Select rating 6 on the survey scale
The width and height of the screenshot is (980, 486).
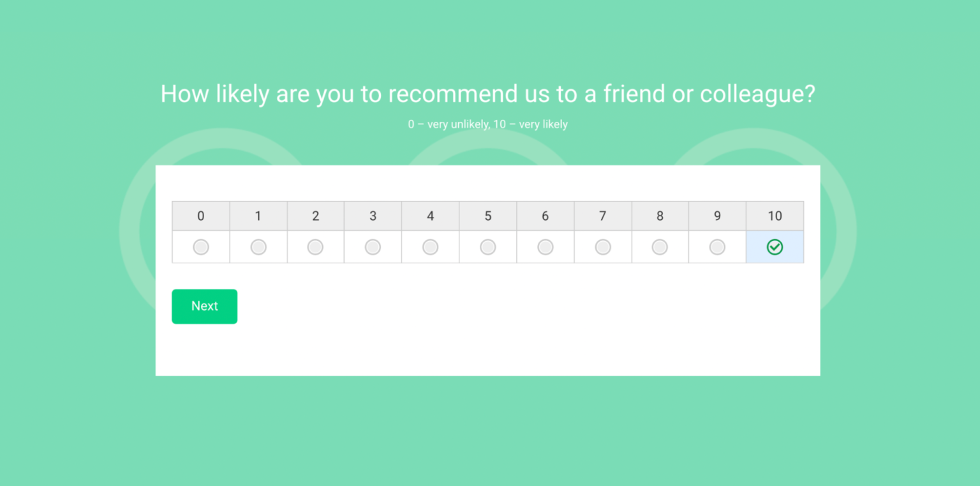[545, 247]
